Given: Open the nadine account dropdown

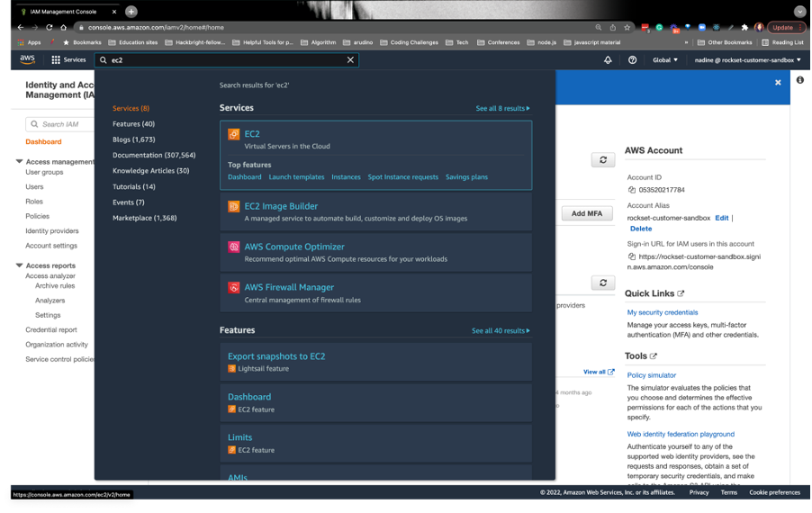Looking at the screenshot, I should [x=747, y=60].
